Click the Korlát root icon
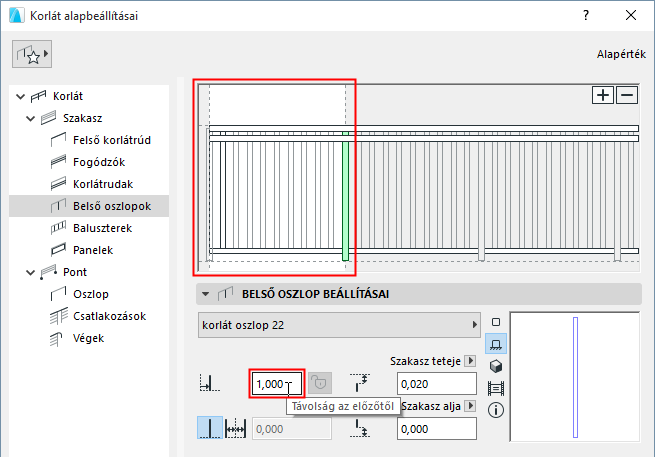The width and height of the screenshot is (655, 457). tap(38, 96)
